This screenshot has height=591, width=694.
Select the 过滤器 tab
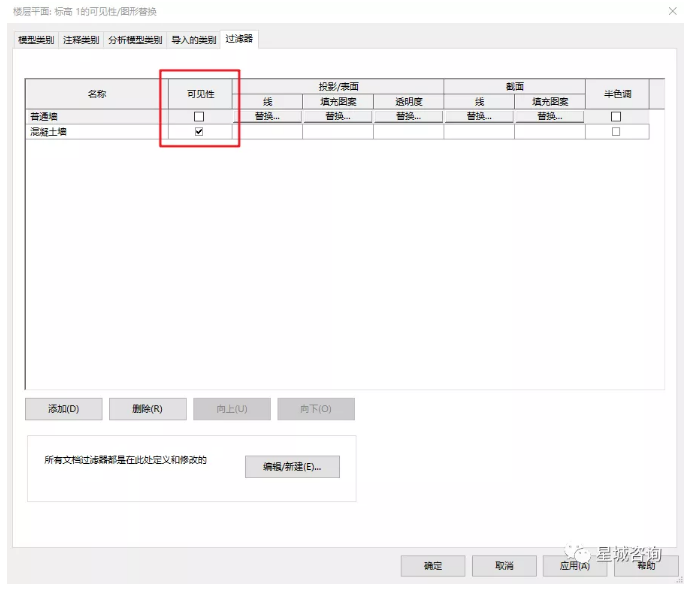(x=239, y=39)
